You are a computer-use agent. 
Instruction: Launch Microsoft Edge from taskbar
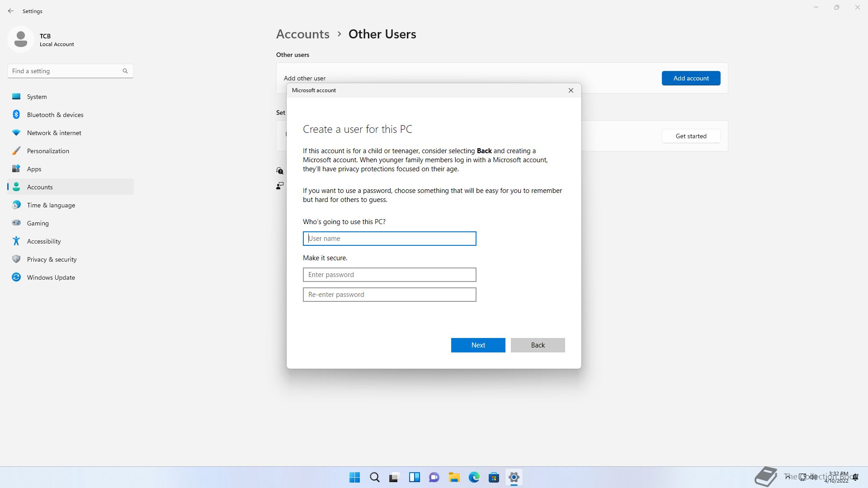point(474,477)
